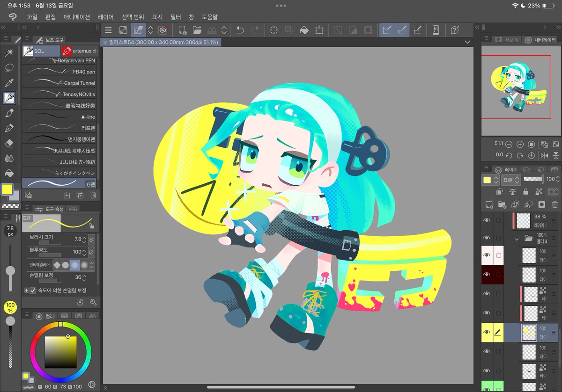Viewport: 562px width, 392px height.
Task: Delete sub tool with trash icon
Action: [x=93, y=195]
